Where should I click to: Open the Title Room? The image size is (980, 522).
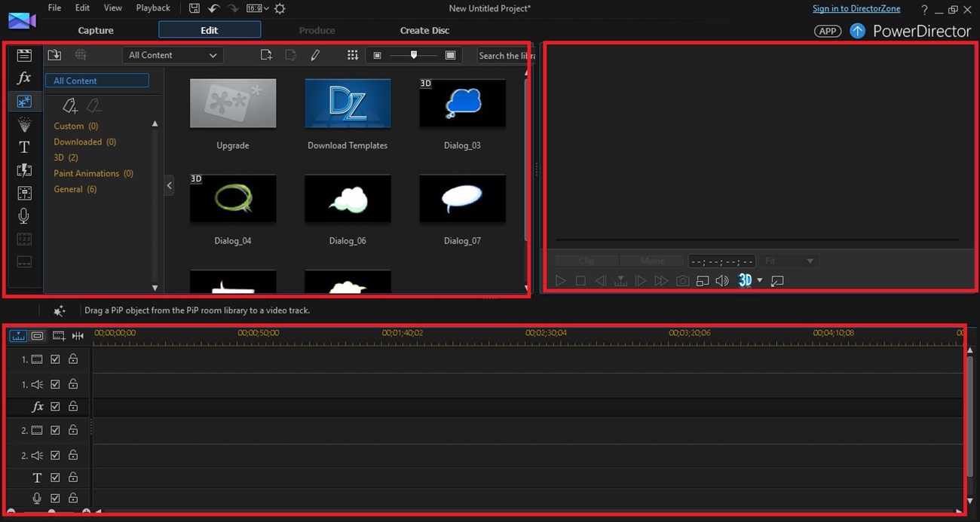click(24, 147)
